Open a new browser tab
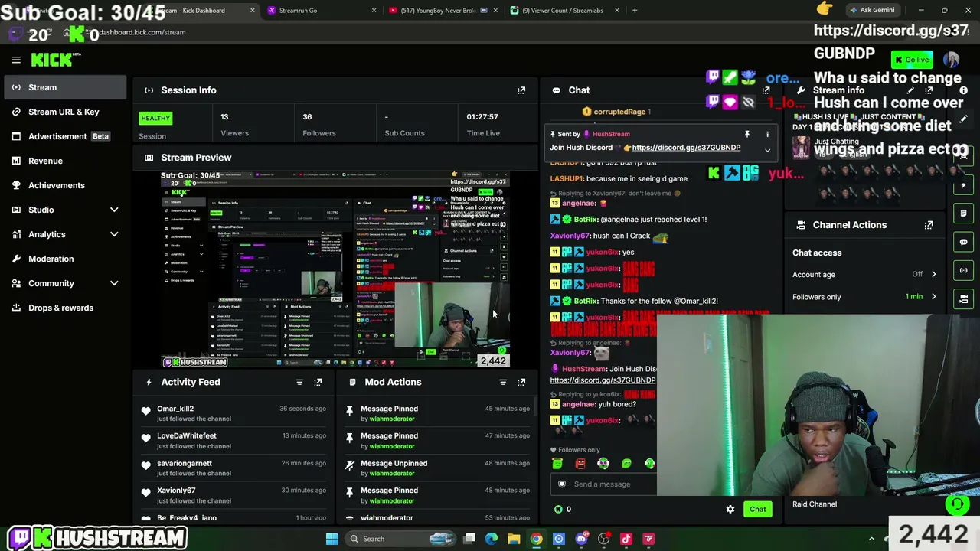 (x=635, y=11)
